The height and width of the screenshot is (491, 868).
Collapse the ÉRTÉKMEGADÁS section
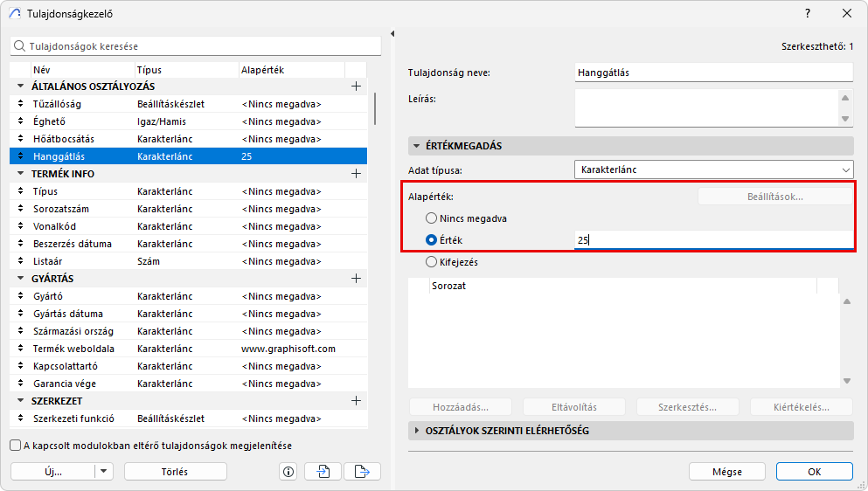[417, 146]
